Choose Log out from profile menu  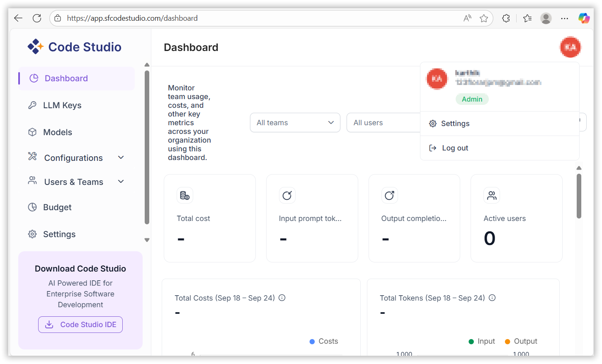coord(500,148)
